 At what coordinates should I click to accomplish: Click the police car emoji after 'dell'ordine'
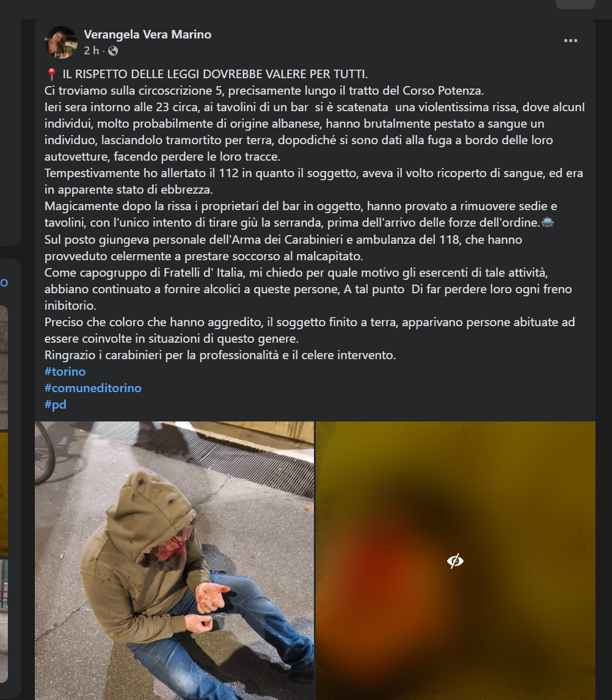[547, 222]
